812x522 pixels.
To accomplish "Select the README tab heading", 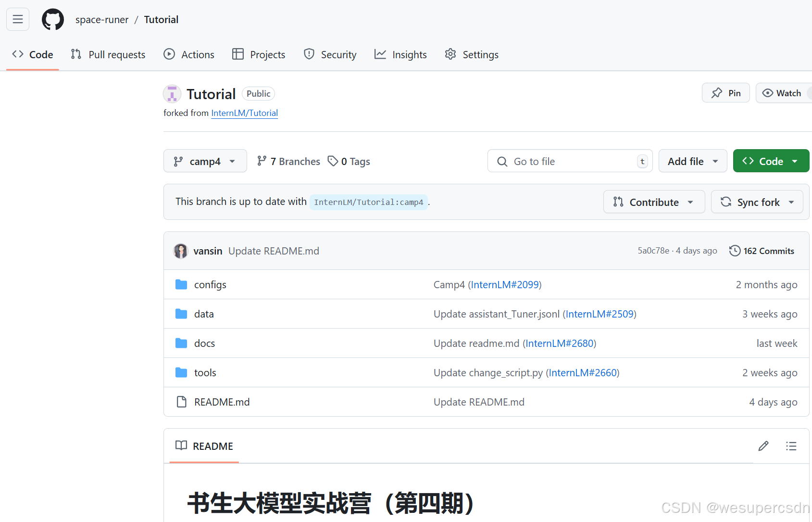I will coord(204,446).
